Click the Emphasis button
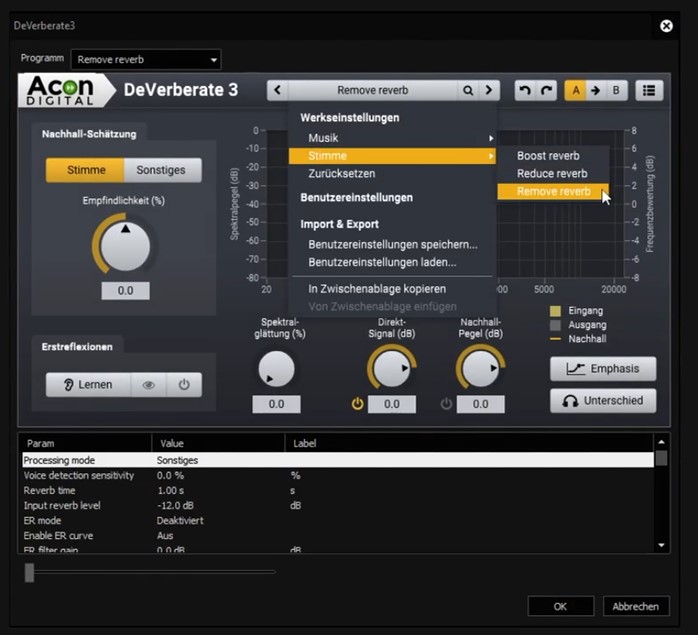The width and height of the screenshot is (698, 635). [603, 369]
